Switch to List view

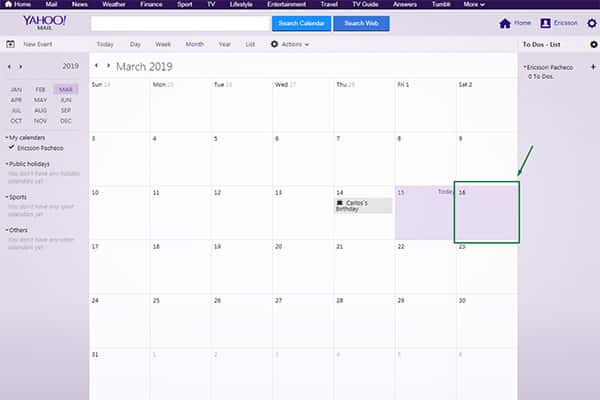tap(250, 44)
